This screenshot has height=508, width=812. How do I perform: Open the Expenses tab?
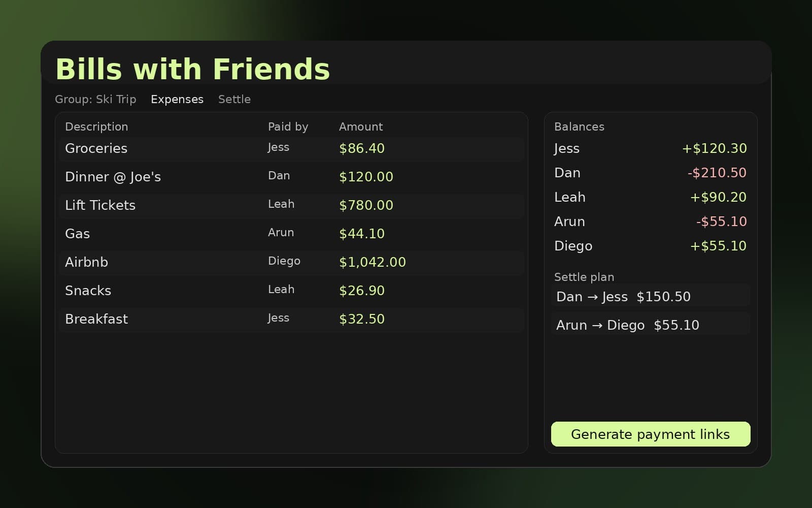177,99
